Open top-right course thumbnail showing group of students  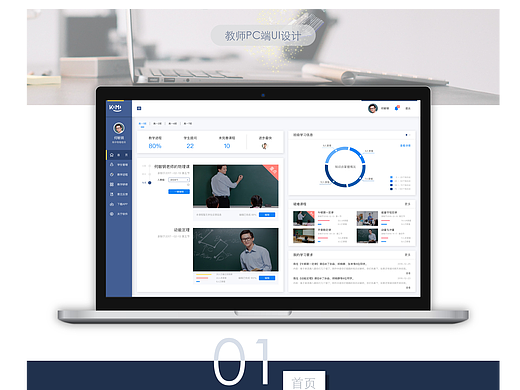(367, 218)
